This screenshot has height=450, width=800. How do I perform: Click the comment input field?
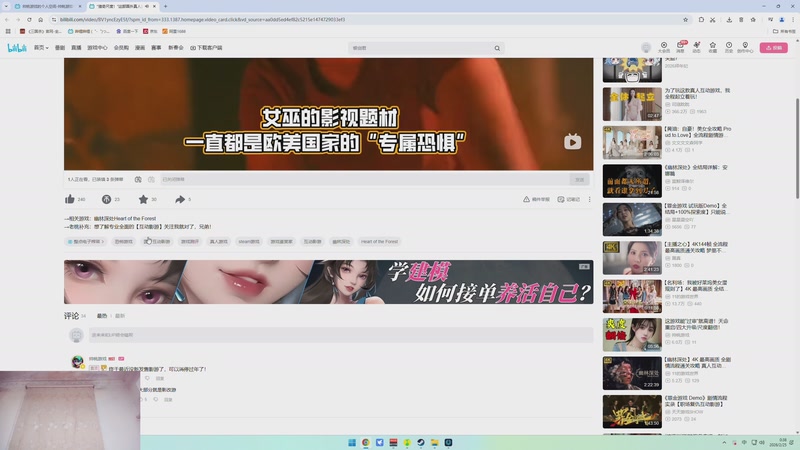coord(341,335)
